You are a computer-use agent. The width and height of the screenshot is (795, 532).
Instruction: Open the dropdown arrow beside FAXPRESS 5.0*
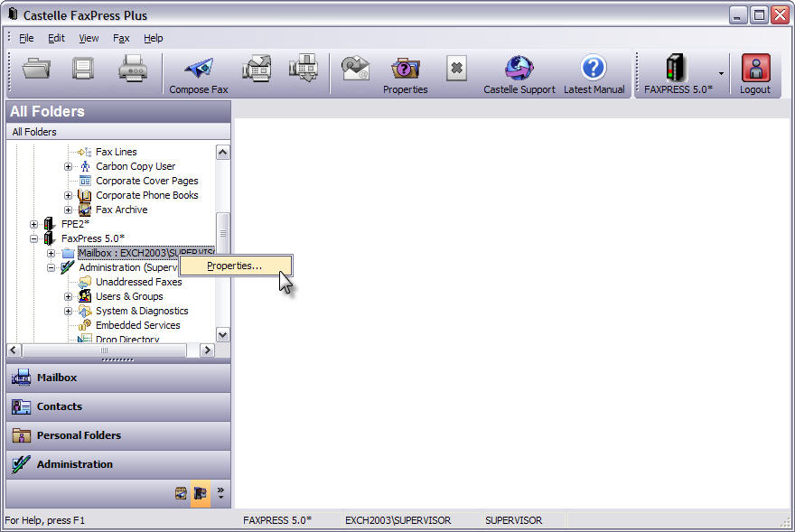pyautogui.click(x=721, y=74)
